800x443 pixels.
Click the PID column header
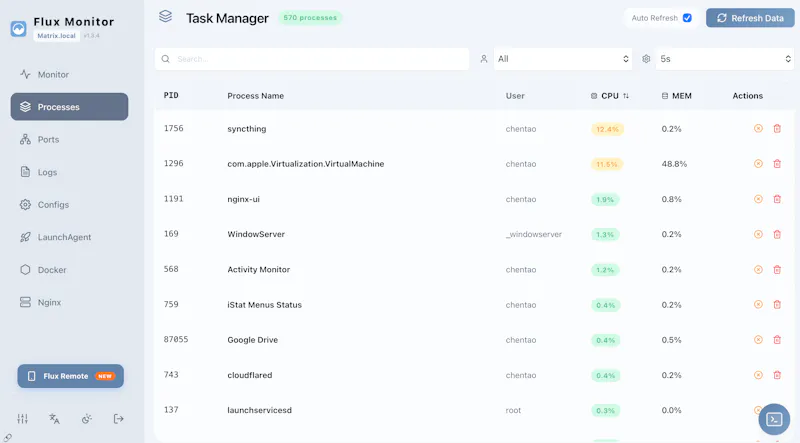pos(171,95)
